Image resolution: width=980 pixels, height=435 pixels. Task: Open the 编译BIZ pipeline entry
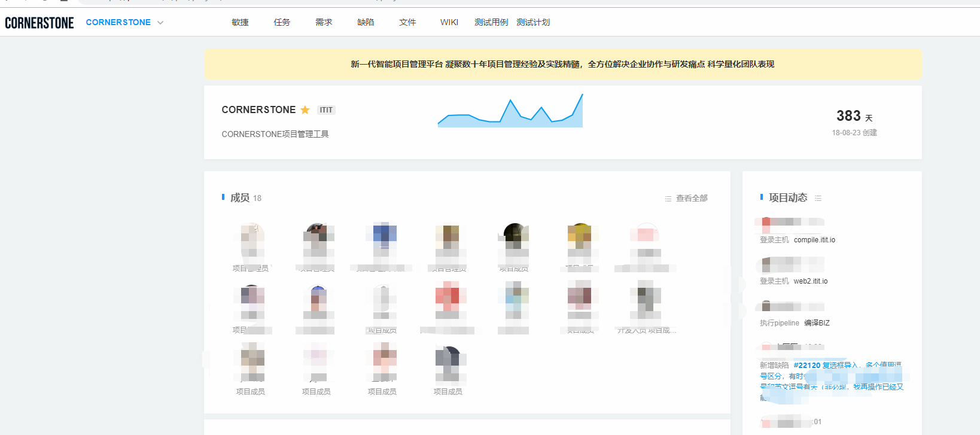pyautogui.click(x=817, y=323)
